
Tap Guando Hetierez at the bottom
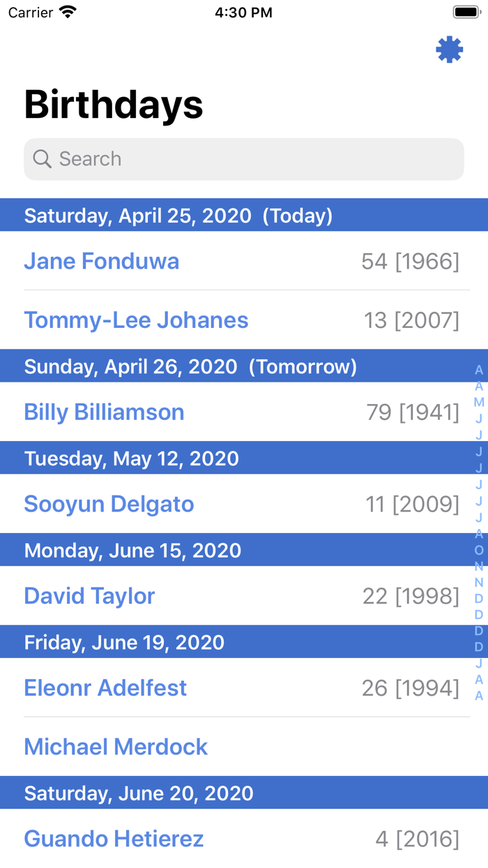tap(114, 839)
